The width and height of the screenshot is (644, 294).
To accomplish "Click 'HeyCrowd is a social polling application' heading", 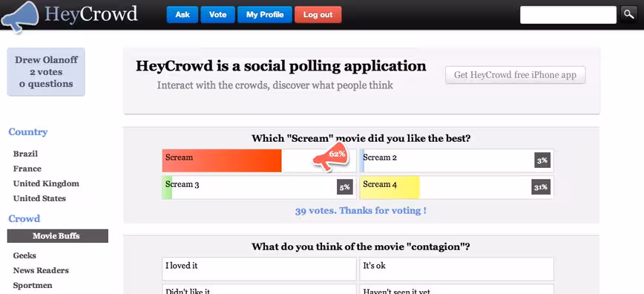I will tap(281, 66).
